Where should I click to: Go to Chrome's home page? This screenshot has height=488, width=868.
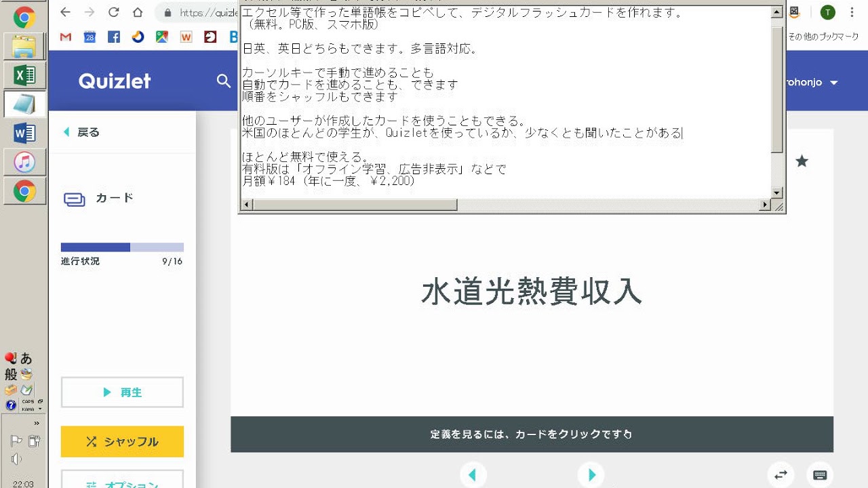pos(138,12)
